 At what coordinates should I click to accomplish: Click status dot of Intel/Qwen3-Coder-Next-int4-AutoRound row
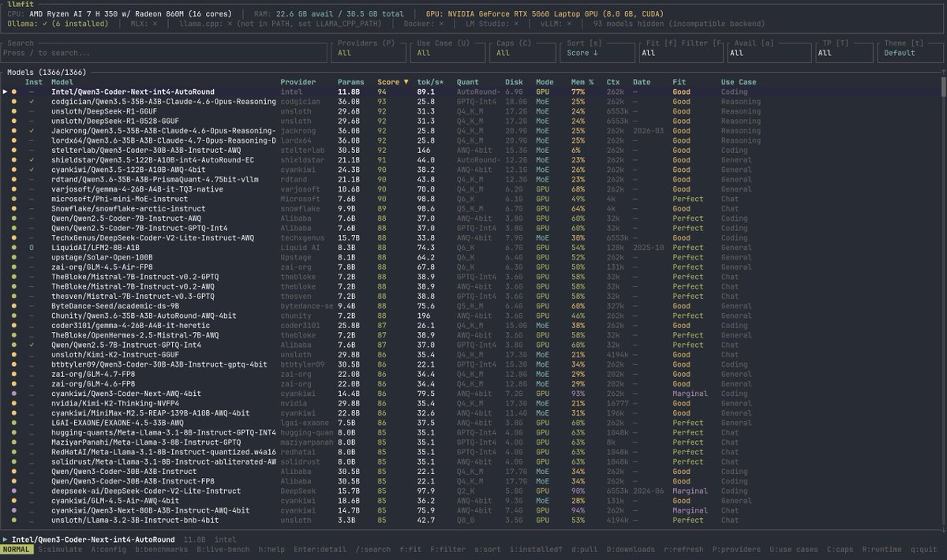[13, 92]
